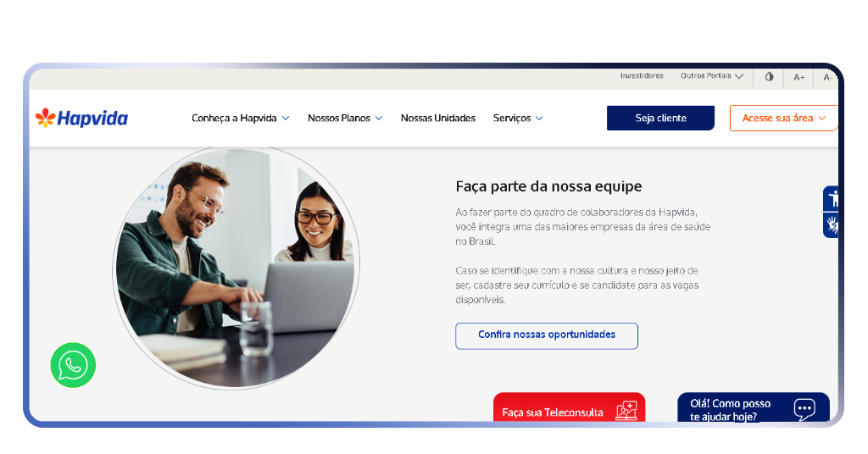
Task: Expand the Conheça a Hapvida menu
Action: point(240,118)
